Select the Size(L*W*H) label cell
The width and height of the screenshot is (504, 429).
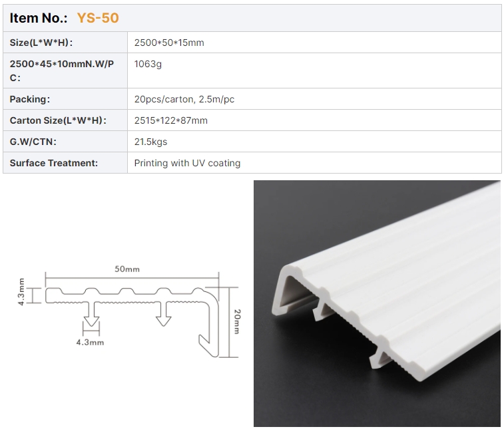coord(65,43)
